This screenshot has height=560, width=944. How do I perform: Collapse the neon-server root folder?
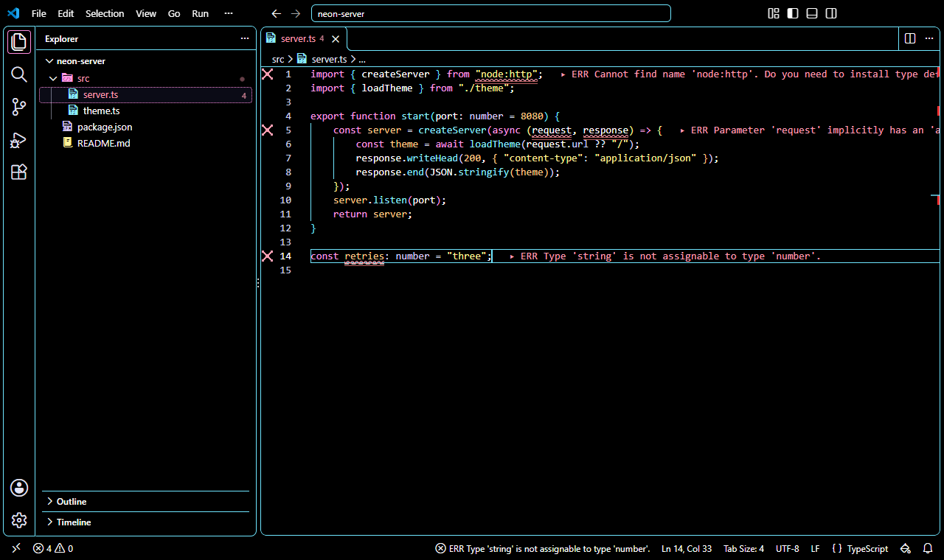tap(146, 61)
